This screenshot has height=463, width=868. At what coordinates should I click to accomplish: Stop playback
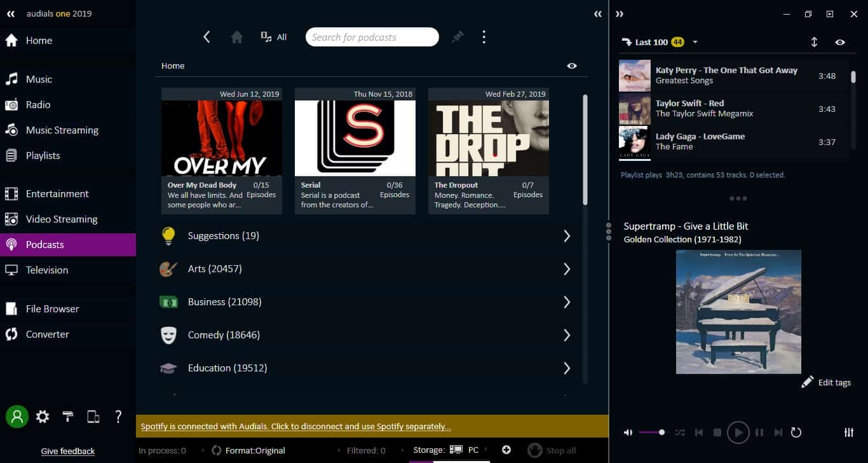coord(717,432)
